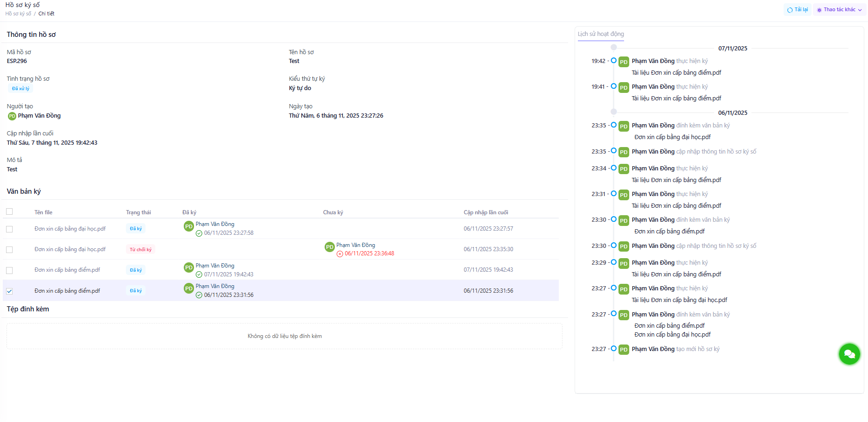The width and height of the screenshot is (868, 422).
Task: Expand the Thao tác khác dropdown
Action: (x=840, y=10)
